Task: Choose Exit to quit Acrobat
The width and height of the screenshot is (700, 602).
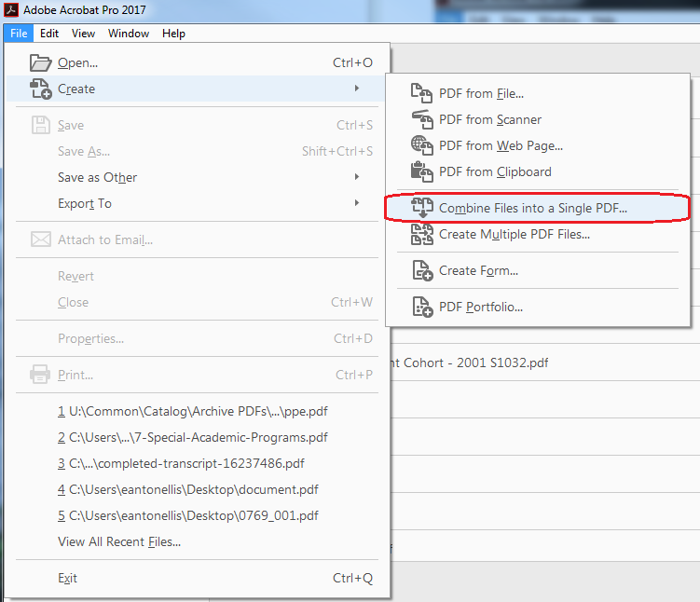Action: click(x=67, y=578)
